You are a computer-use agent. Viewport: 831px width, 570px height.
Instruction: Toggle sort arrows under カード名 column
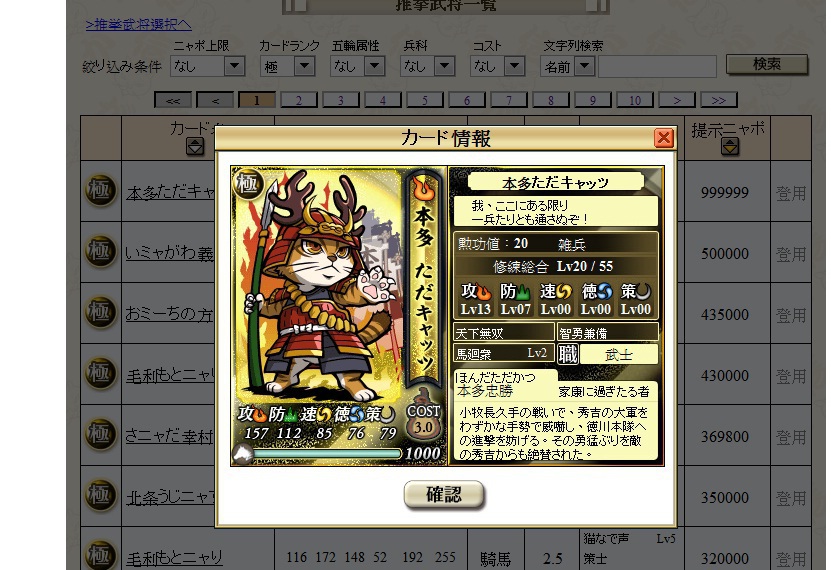195,146
